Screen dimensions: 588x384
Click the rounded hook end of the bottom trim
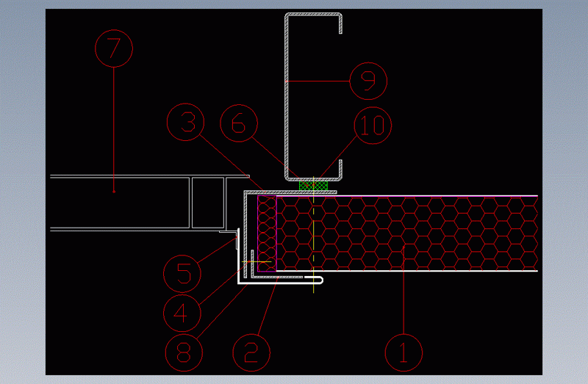click(x=320, y=280)
